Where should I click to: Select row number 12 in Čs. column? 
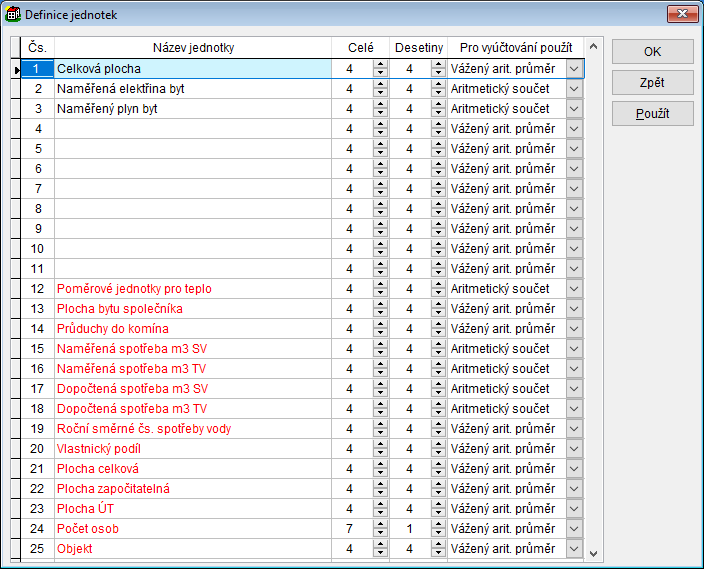[38, 289]
